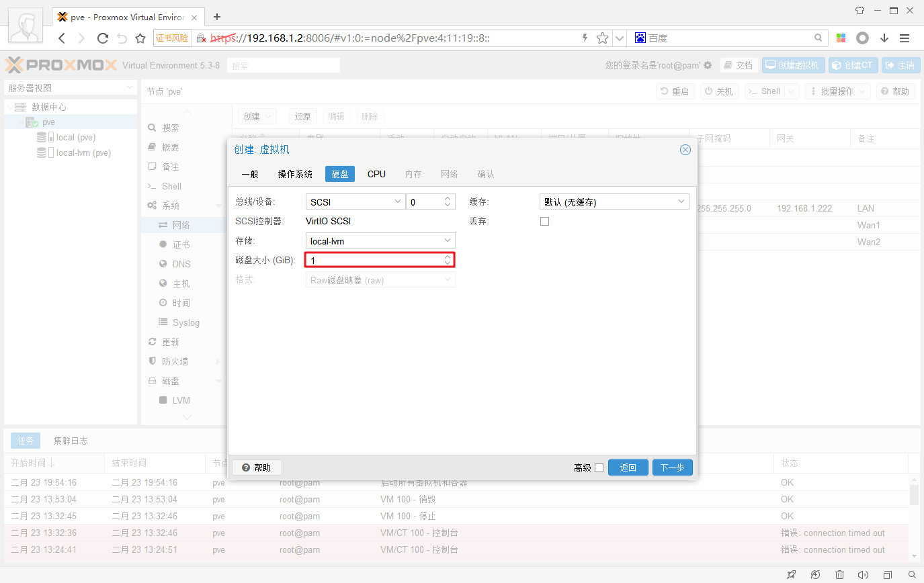Image resolution: width=924 pixels, height=583 pixels.
Task: Click the browser forward arrow
Action: pos(82,38)
